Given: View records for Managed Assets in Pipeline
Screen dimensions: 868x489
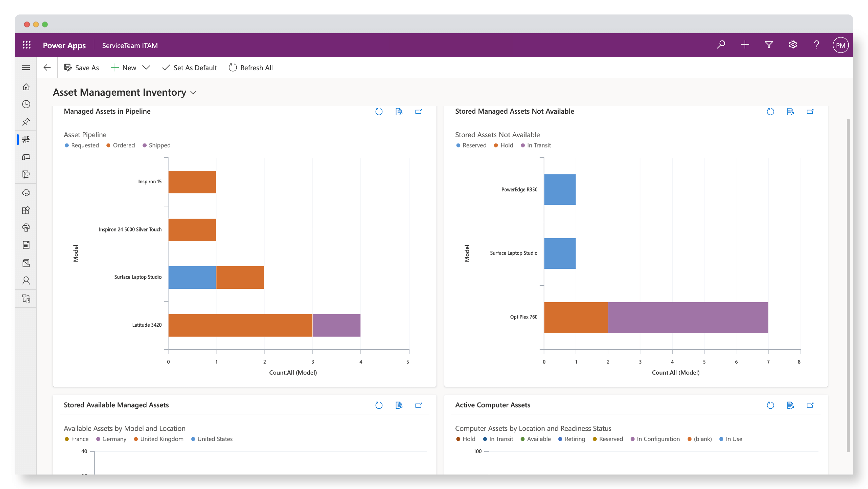Looking at the screenshot, I should pos(399,112).
